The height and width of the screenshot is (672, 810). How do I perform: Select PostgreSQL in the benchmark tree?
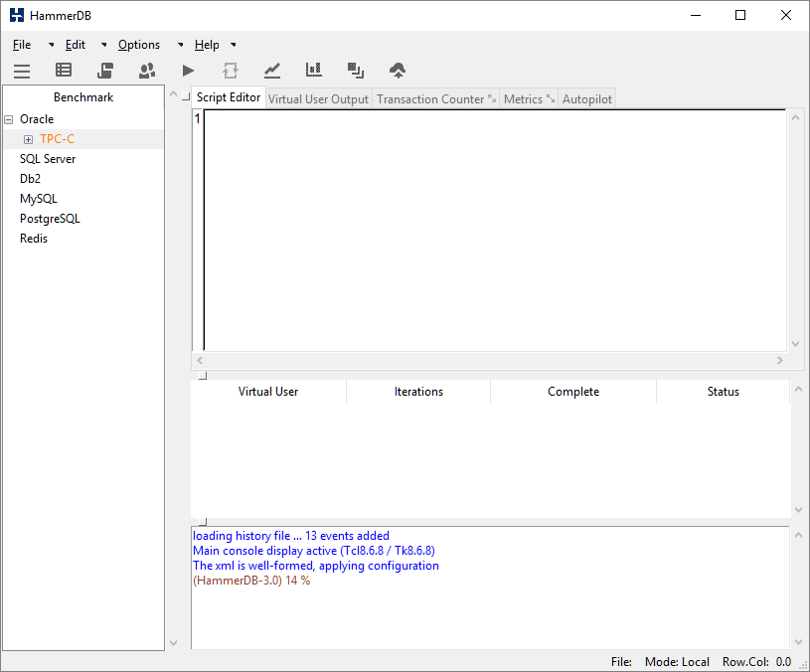(50, 219)
